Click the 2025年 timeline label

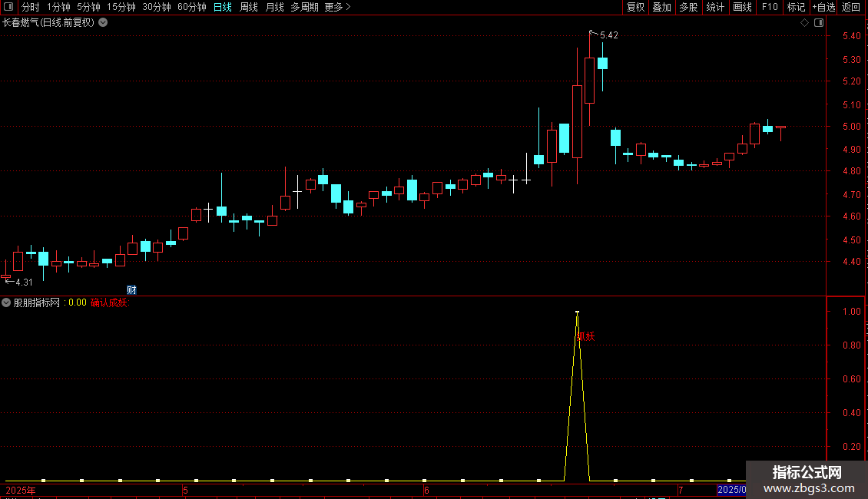tap(21, 491)
